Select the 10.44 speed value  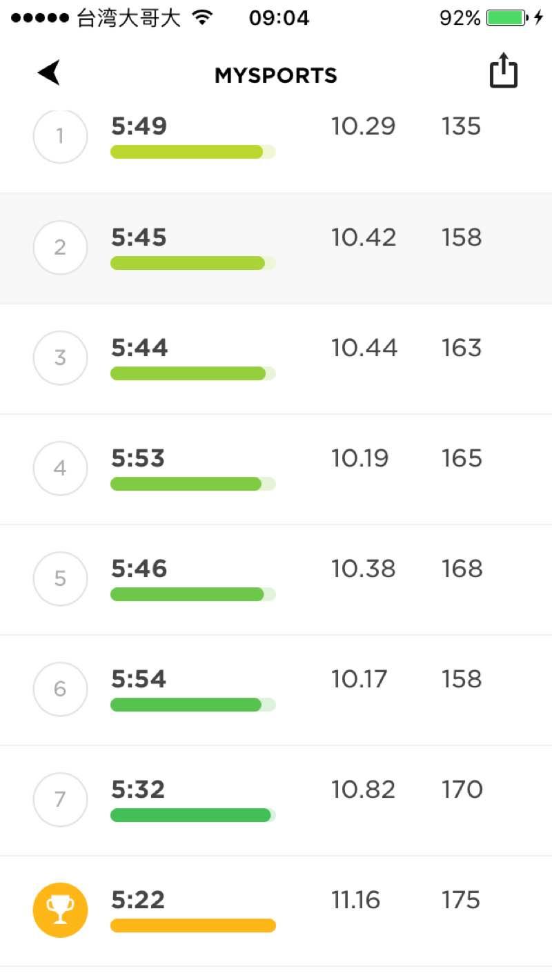click(x=364, y=348)
